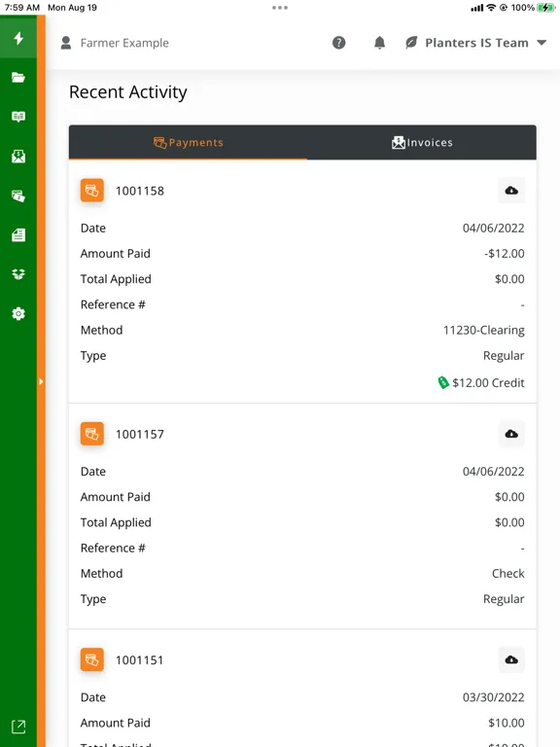The height and width of the screenshot is (747, 560).
Task: Click the Recent Activity heading
Action: pyautogui.click(x=128, y=92)
